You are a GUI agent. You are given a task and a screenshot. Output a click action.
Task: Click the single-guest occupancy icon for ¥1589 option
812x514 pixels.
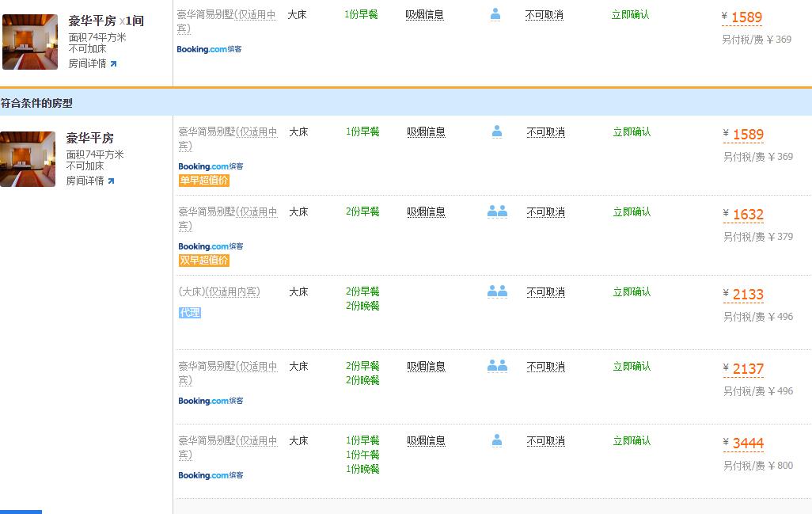click(496, 131)
